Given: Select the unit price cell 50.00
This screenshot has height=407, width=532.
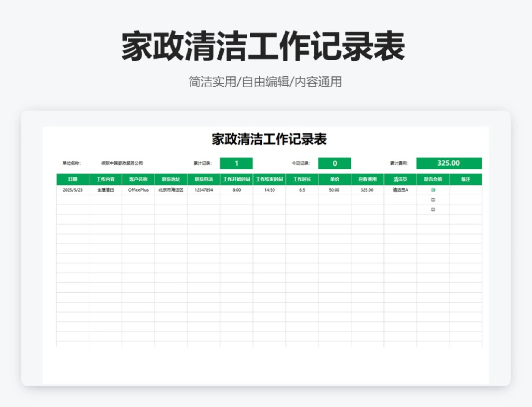Looking at the screenshot, I should 335,190.
